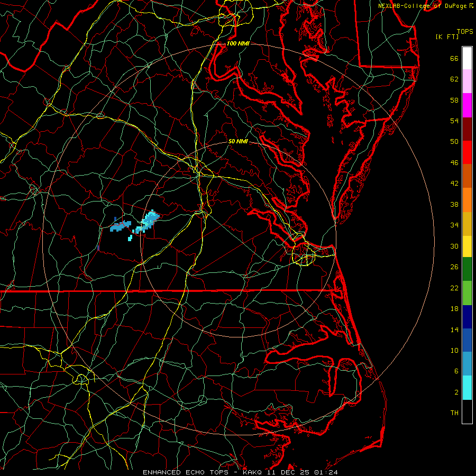Click the legend value 10
This screenshot has width=476, height=476.
[454, 351]
